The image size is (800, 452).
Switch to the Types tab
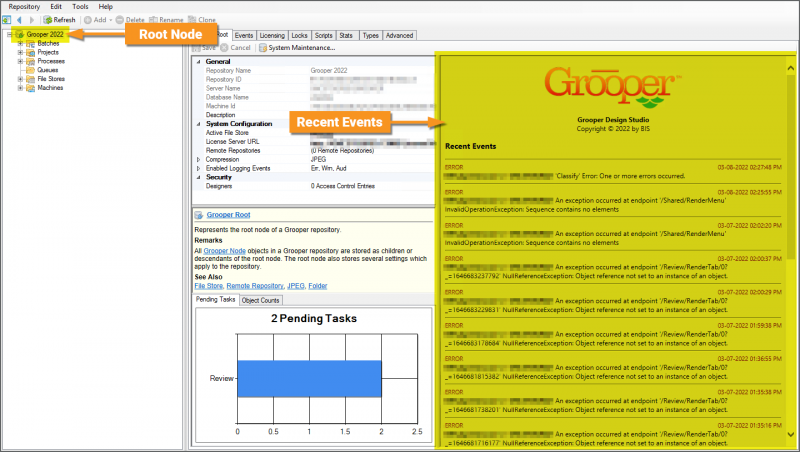(x=371, y=35)
